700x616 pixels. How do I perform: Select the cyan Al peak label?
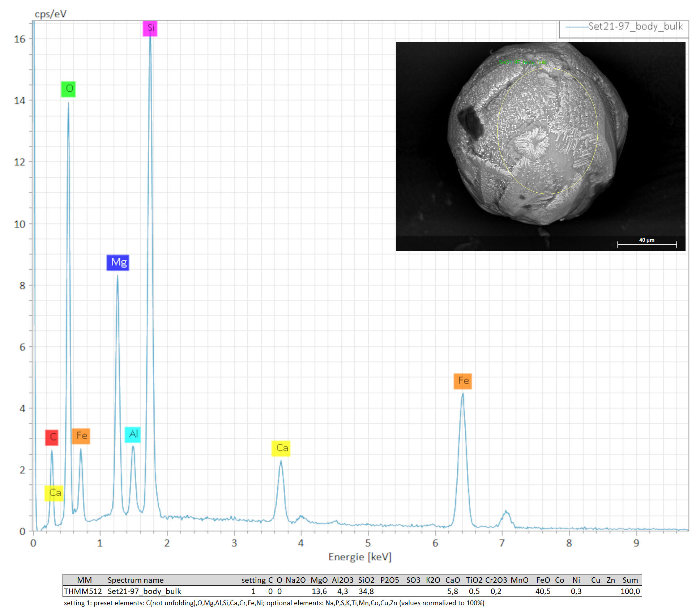click(133, 435)
